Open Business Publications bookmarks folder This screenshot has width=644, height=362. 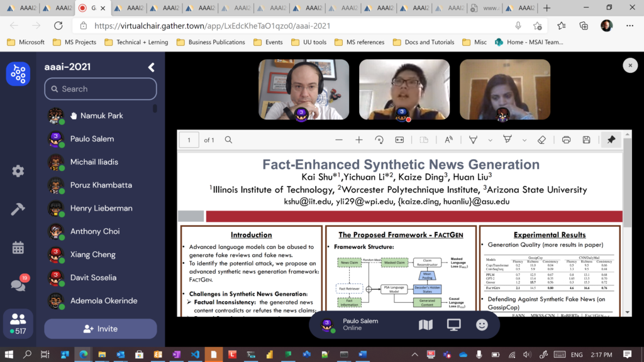[x=211, y=42]
